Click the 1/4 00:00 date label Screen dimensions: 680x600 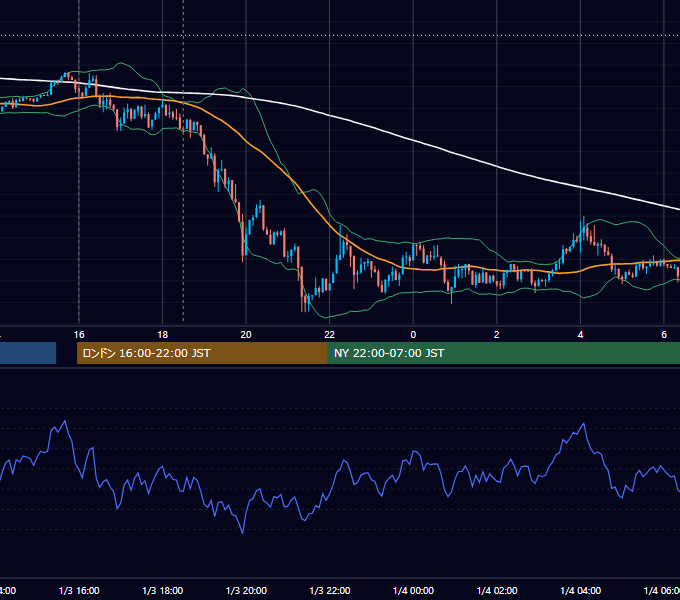point(413,590)
